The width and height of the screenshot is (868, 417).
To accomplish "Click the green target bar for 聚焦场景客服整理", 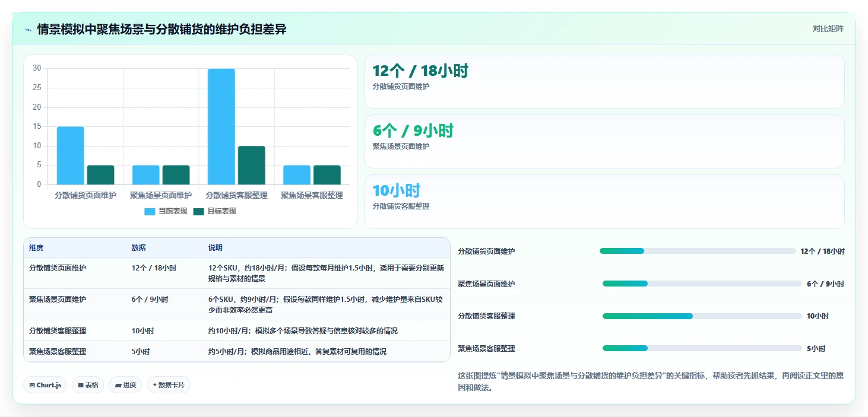I will click(x=327, y=175).
